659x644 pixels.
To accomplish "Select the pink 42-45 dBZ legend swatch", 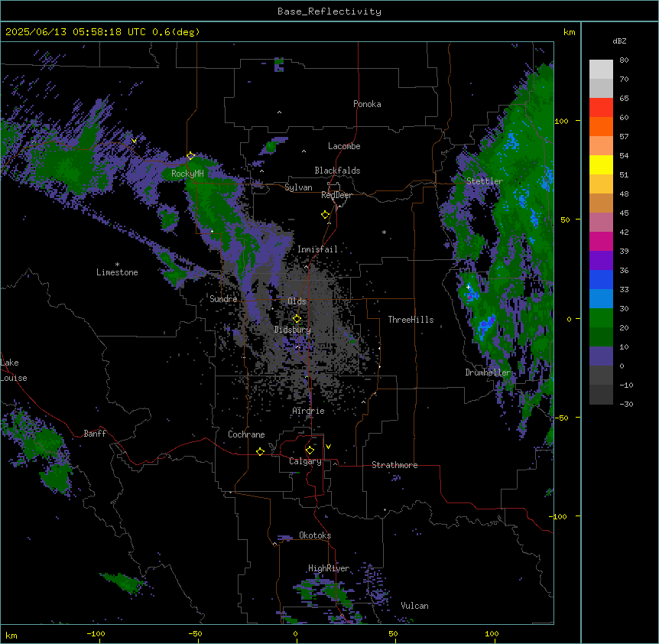I will (x=601, y=223).
